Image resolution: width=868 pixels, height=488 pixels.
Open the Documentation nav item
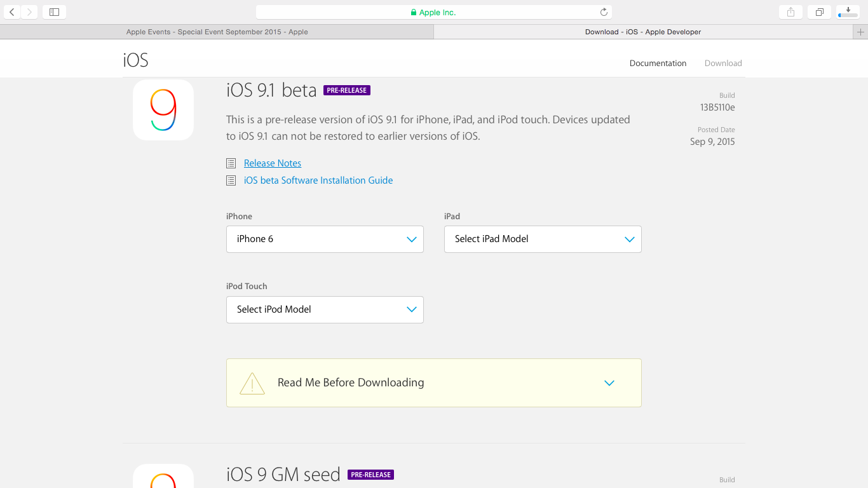[658, 63]
